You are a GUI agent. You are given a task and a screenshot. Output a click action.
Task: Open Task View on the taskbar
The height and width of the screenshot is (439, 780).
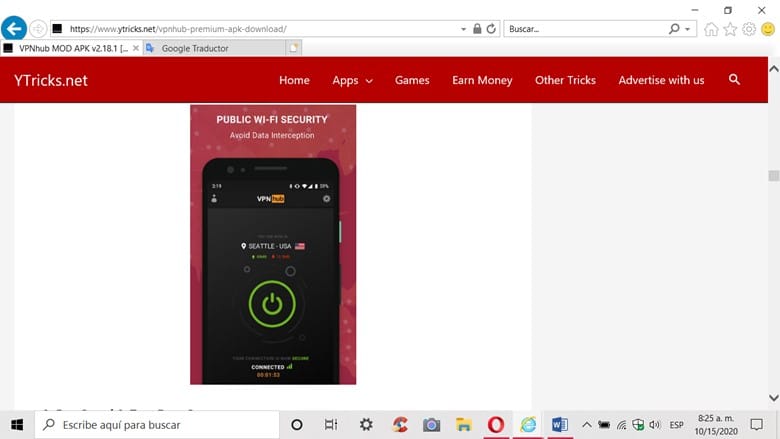[x=331, y=425]
